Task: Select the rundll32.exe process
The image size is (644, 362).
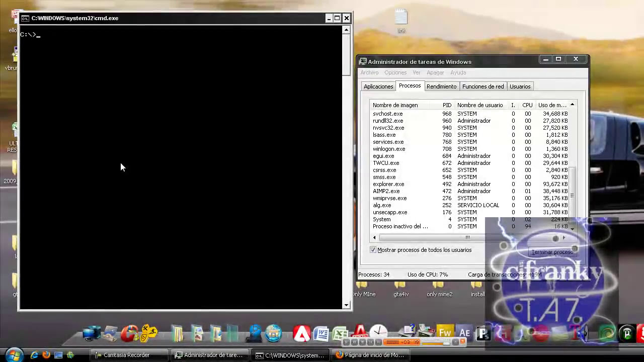Action: point(470,121)
